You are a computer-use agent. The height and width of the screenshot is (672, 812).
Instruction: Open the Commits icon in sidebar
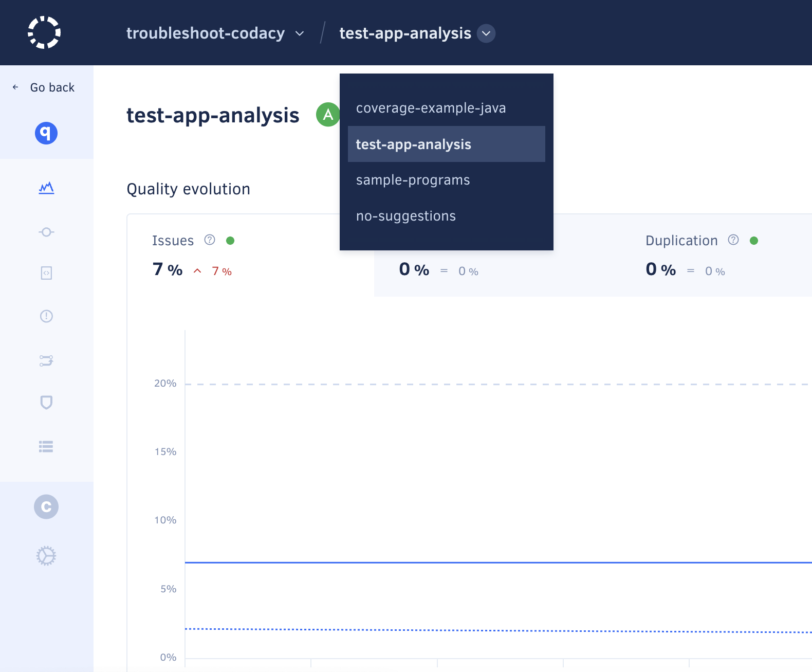(x=46, y=232)
